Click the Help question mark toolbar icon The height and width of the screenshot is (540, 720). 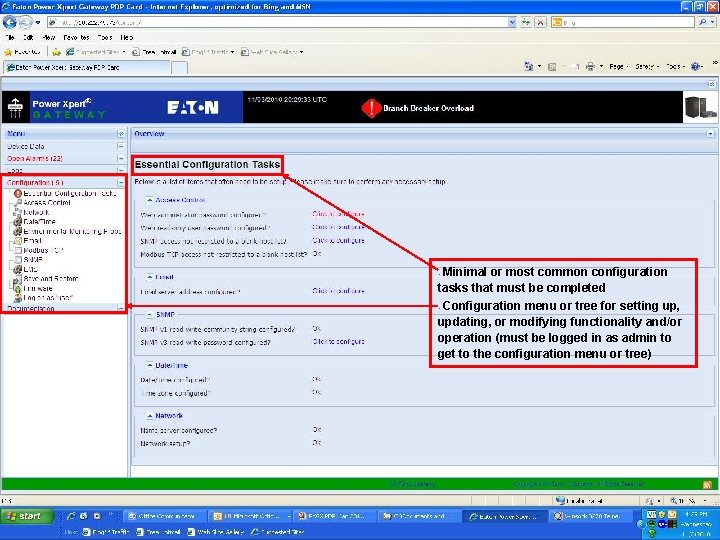pos(696,67)
